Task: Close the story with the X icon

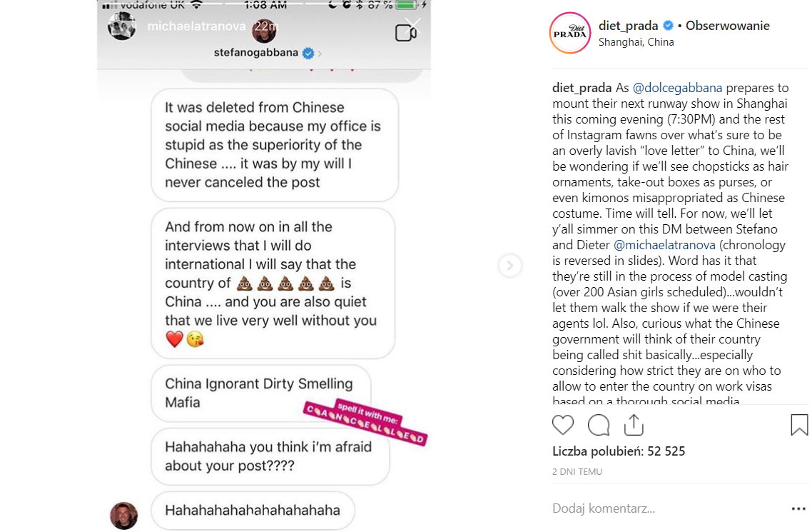Action: tap(413, 26)
